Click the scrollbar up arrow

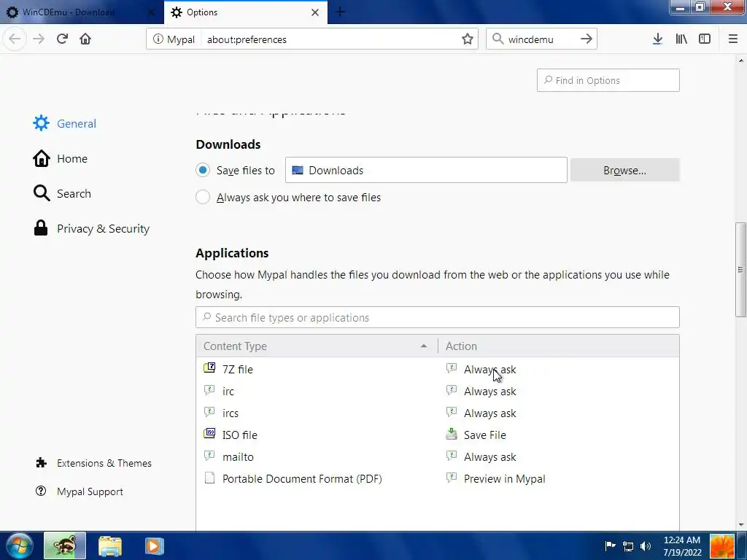click(740, 61)
